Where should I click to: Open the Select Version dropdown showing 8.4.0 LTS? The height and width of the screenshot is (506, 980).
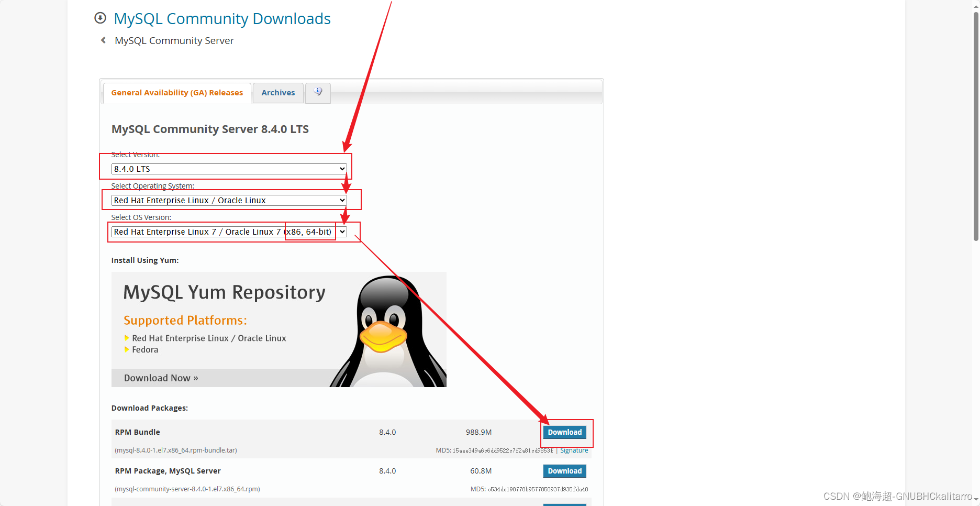click(229, 169)
